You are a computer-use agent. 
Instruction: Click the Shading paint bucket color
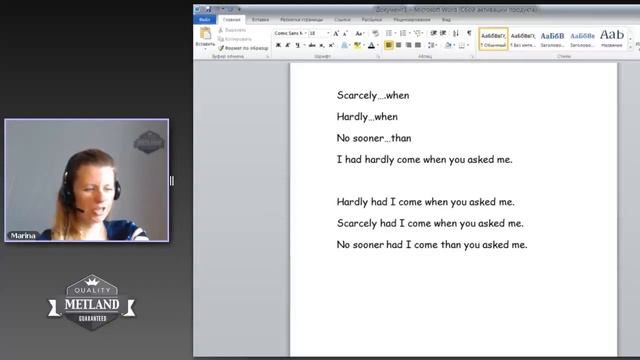(448, 45)
